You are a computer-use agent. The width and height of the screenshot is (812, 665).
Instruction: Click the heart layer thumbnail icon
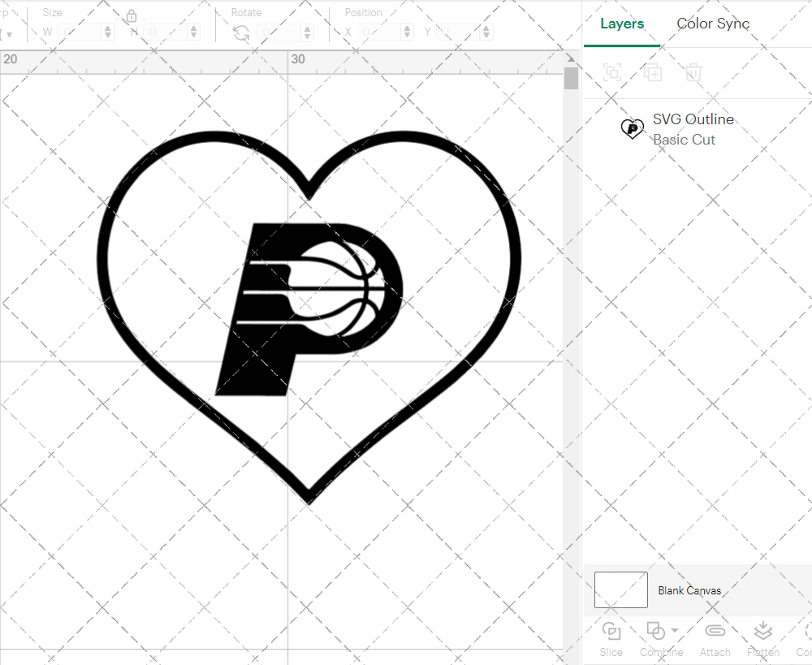633,128
